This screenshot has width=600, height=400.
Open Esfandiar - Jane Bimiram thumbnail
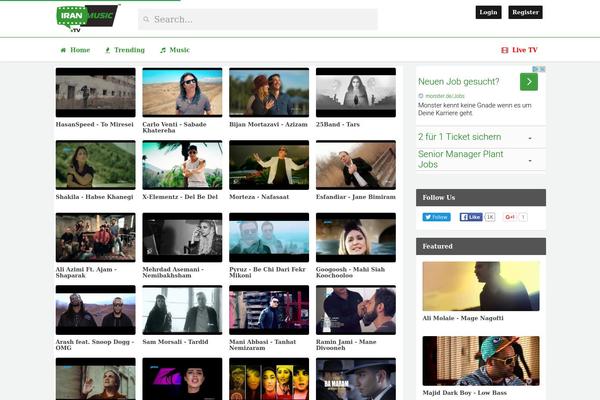tap(356, 165)
